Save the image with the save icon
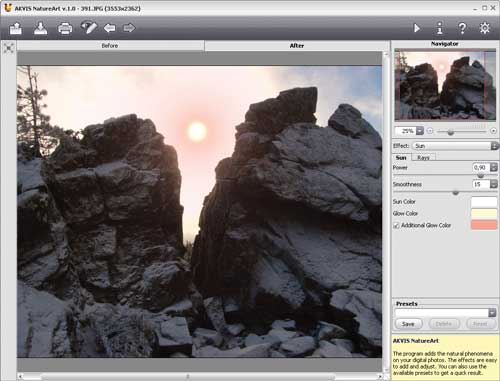 [x=40, y=28]
